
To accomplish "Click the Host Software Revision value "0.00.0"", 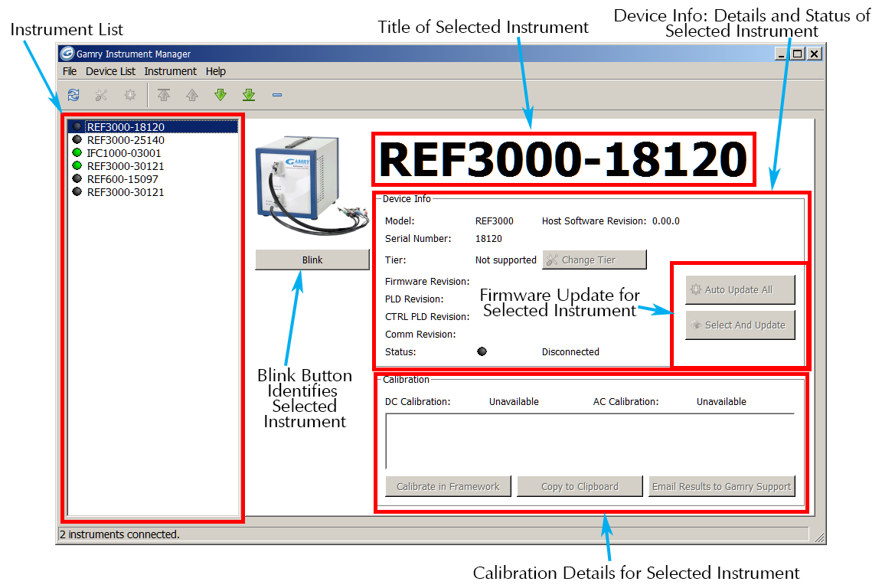I will coord(666,221).
